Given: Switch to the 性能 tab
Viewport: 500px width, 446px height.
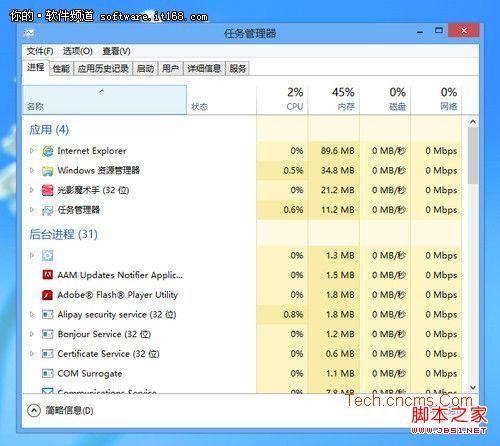Looking at the screenshot, I should pyautogui.click(x=61, y=69).
